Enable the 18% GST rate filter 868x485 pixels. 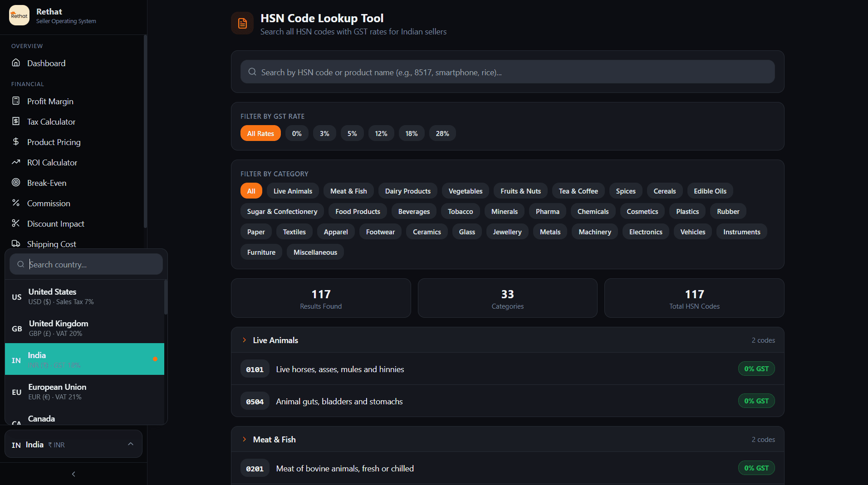pyautogui.click(x=411, y=133)
